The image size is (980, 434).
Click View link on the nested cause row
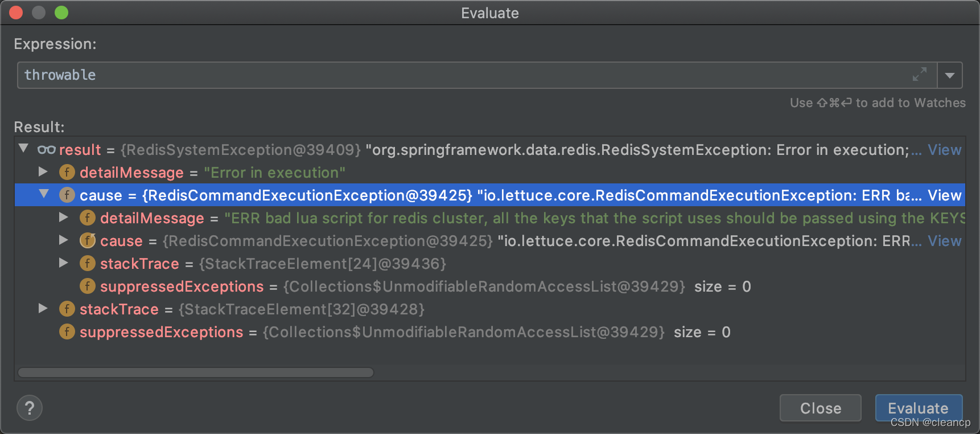tap(944, 241)
